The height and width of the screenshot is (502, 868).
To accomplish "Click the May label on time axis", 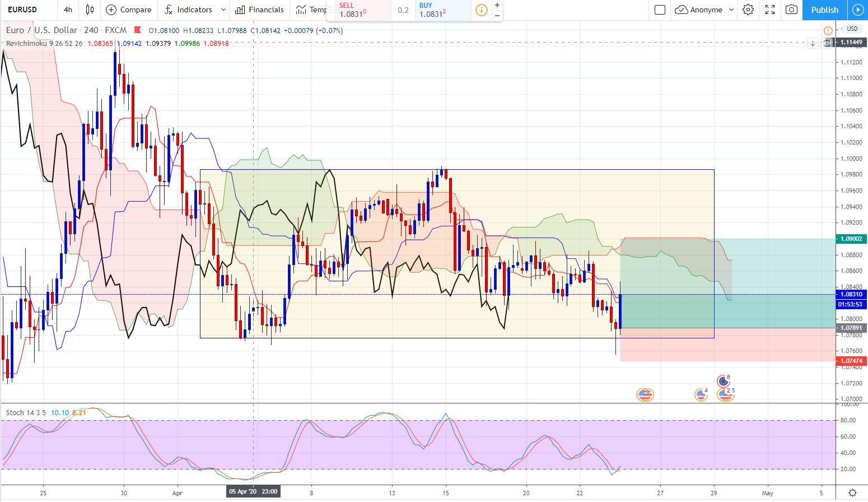I will pos(767,493).
